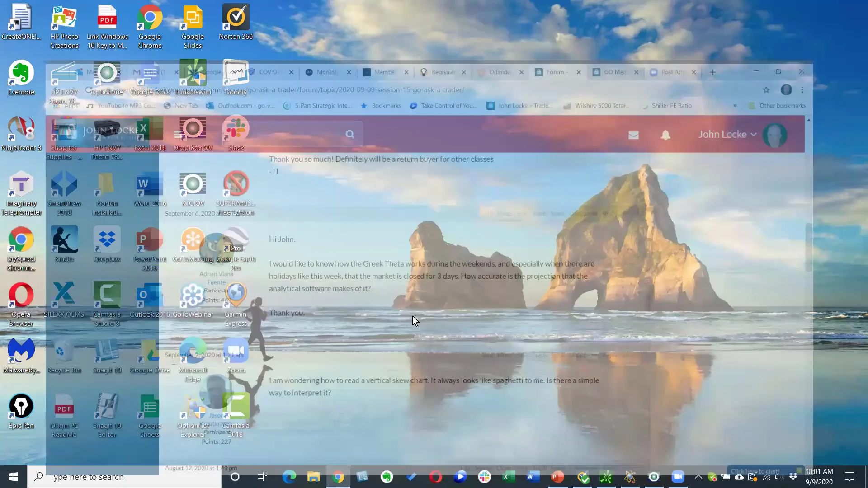The width and height of the screenshot is (868, 488).
Task: Open Task View on the taskbar
Action: point(262,477)
